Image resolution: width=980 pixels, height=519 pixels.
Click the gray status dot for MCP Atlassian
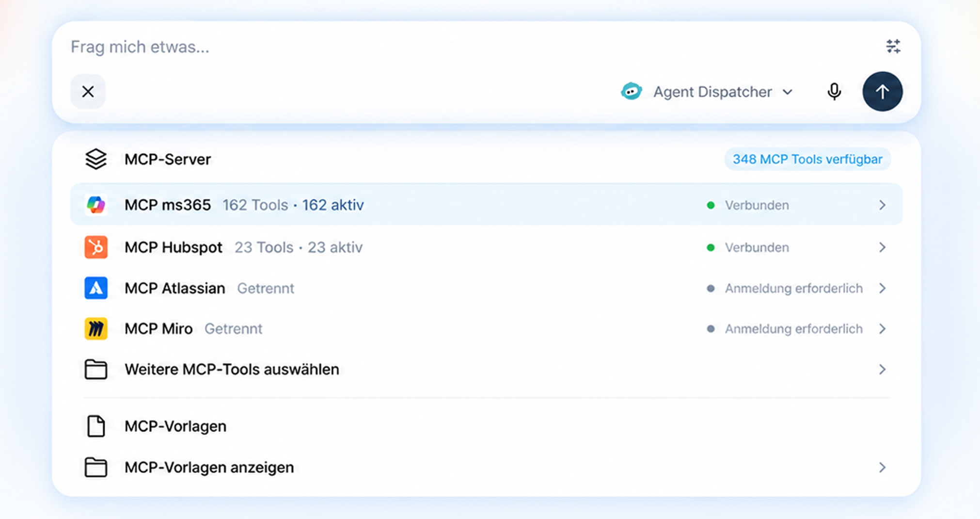click(x=711, y=288)
